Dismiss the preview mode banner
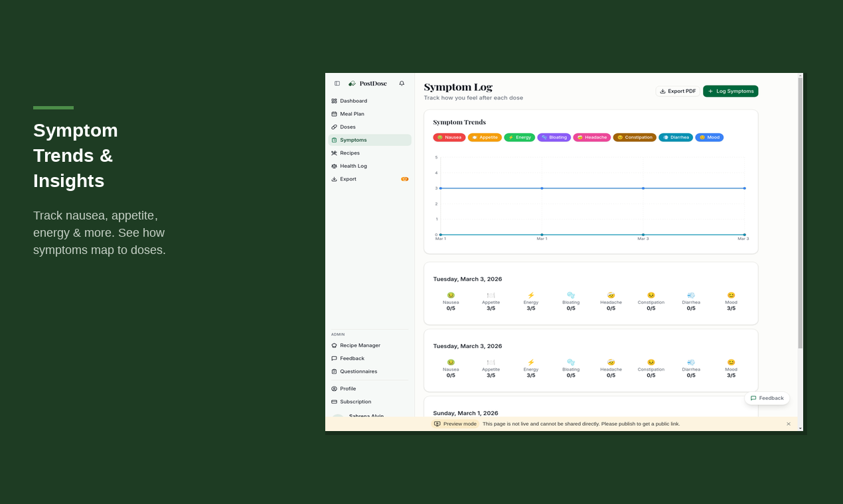 click(x=789, y=424)
